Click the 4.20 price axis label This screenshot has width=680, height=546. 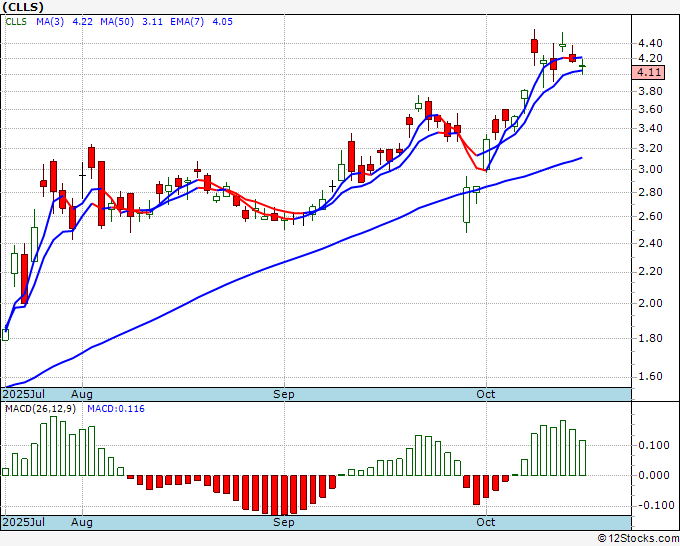point(650,58)
